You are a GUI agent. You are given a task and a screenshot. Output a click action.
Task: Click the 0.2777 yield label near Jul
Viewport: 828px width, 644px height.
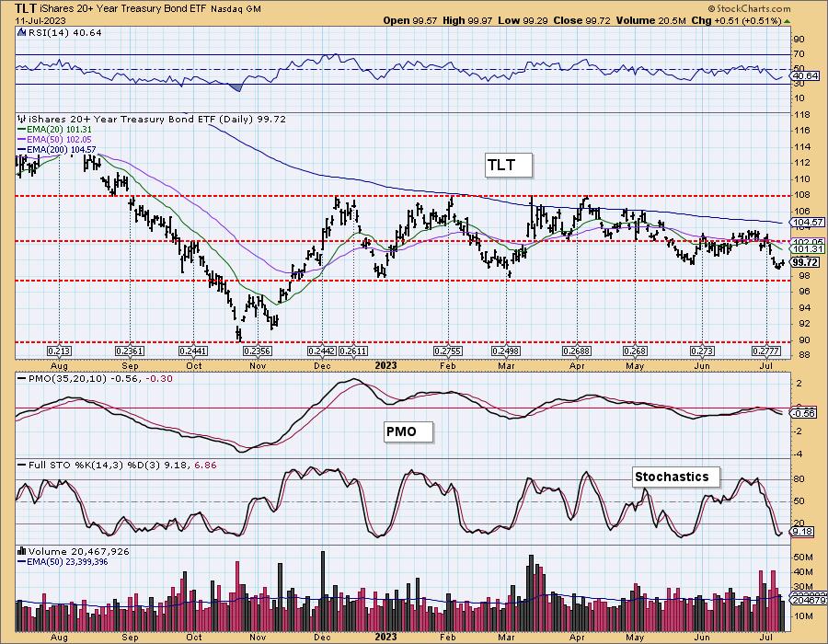765,351
